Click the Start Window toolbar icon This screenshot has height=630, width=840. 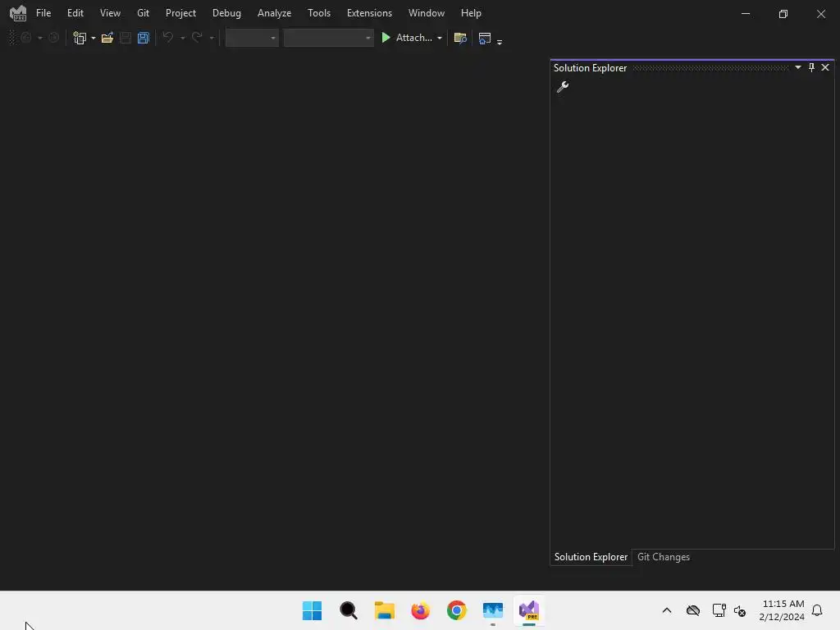tap(484, 38)
